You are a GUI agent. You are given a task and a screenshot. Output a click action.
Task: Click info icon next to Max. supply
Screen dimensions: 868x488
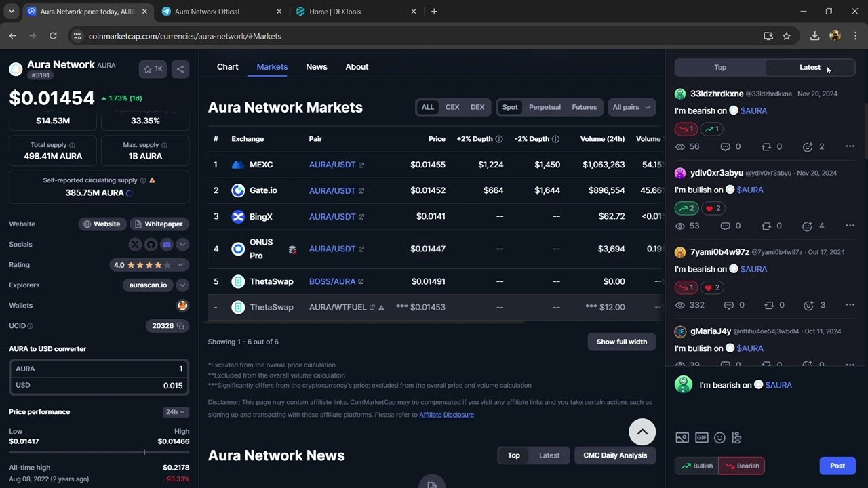coord(164,145)
